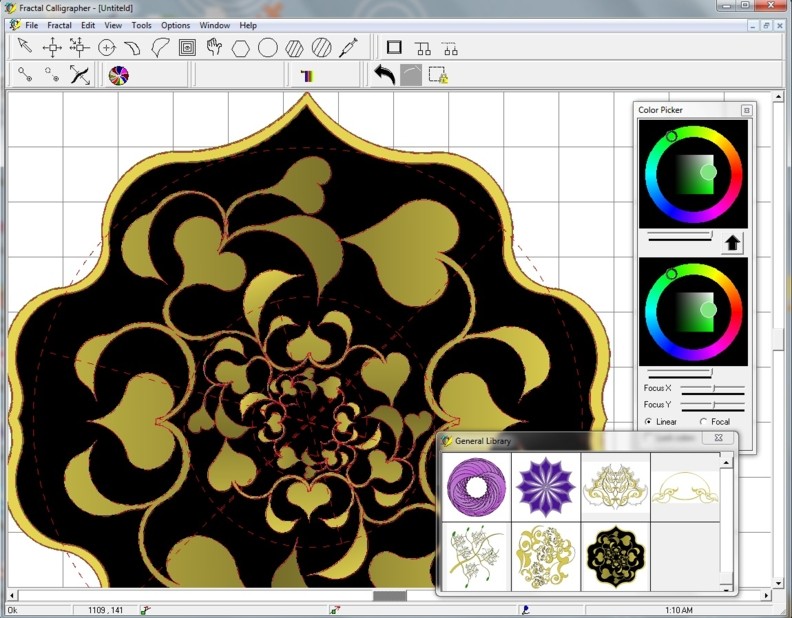Close the Color Picker panel
792x618 pixels.
746,110
